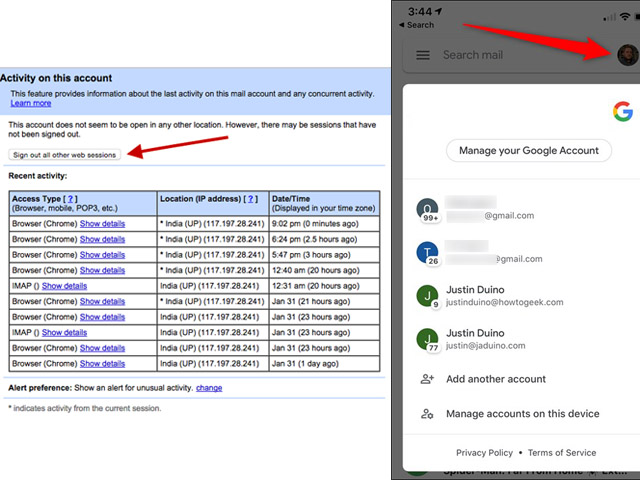The image size is (640, 480).
Task: Open the hamburger menu in Gmail app
Action: [422, 55]
